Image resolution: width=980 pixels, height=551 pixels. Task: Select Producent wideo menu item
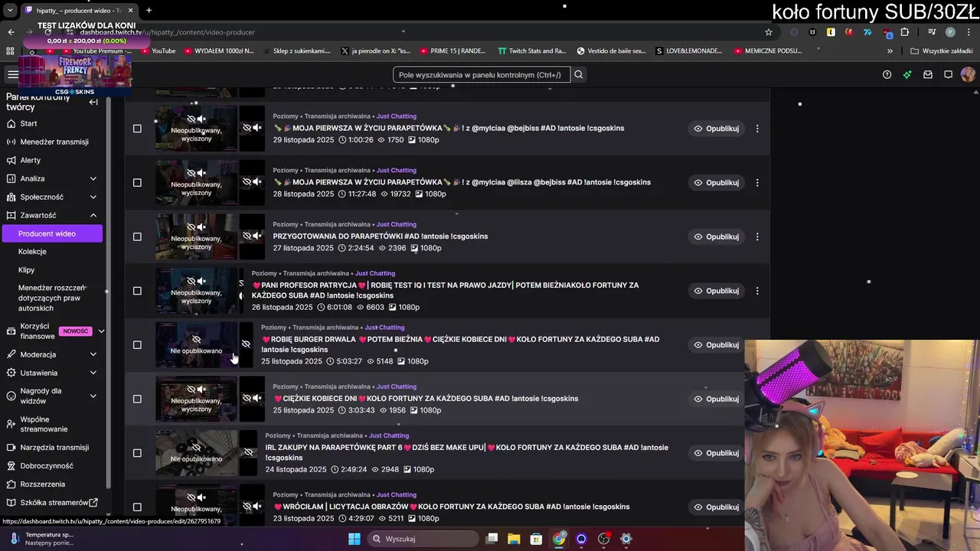(51, 233)
